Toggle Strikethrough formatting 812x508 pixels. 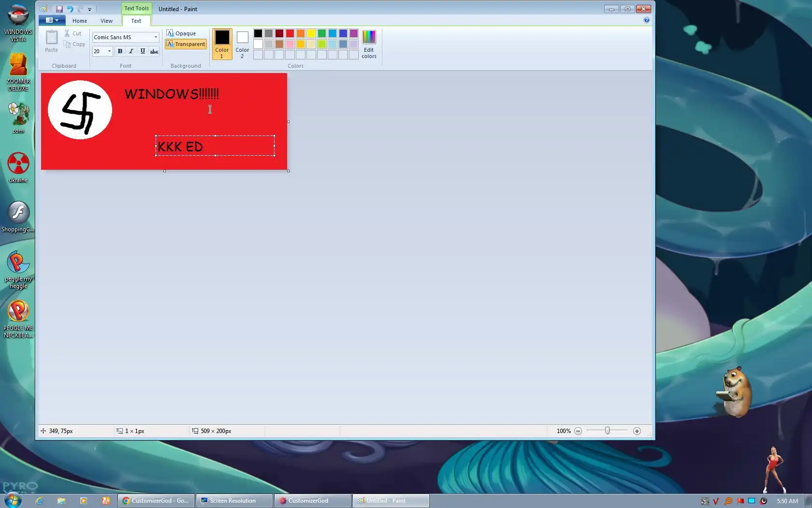154,51
